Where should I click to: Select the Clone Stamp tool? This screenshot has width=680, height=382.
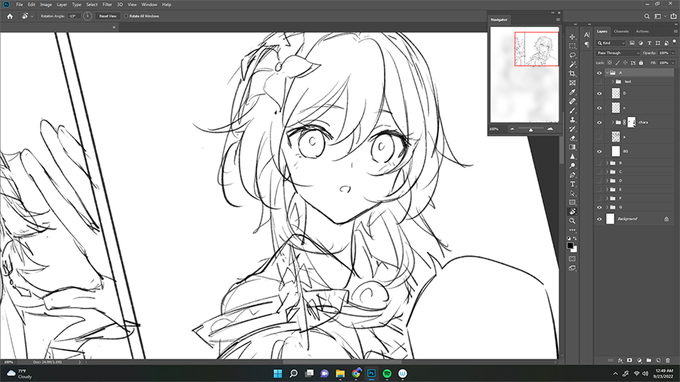[572, 120]
